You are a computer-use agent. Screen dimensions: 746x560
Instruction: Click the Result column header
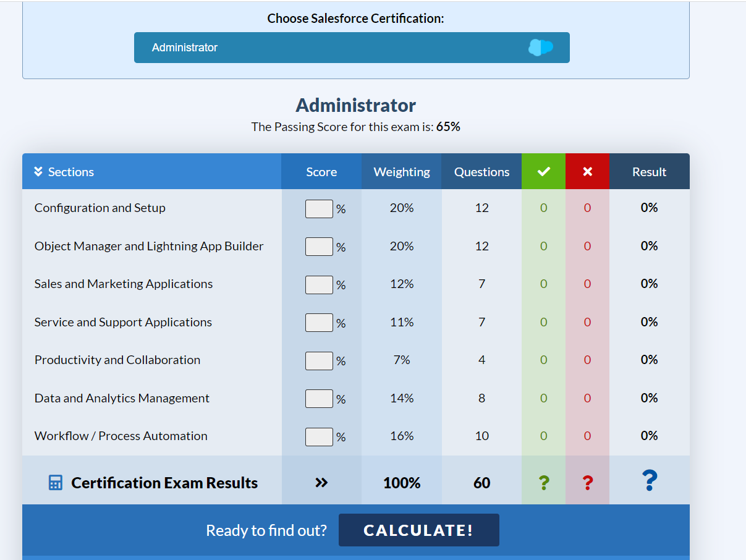(650, 172)
